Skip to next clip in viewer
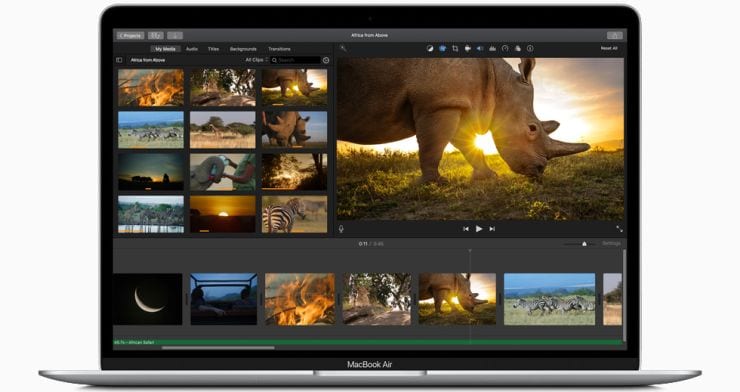Screen dimensions: 740x392 492,229
